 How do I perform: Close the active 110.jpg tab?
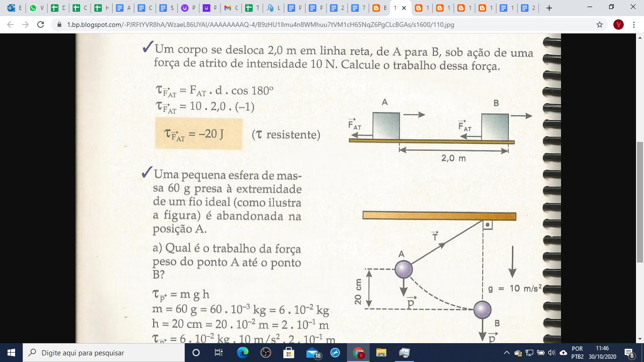tap(404, 8)
